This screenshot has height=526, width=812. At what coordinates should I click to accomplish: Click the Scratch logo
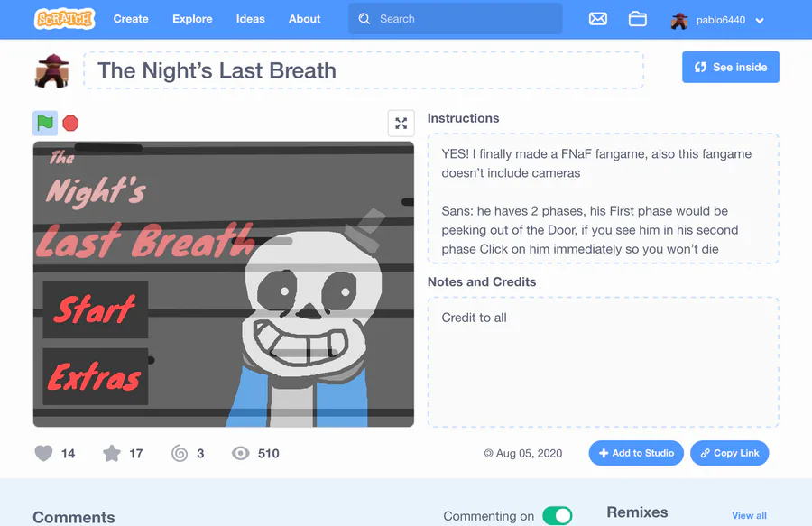pyautogui.click(x=65, y=19)
